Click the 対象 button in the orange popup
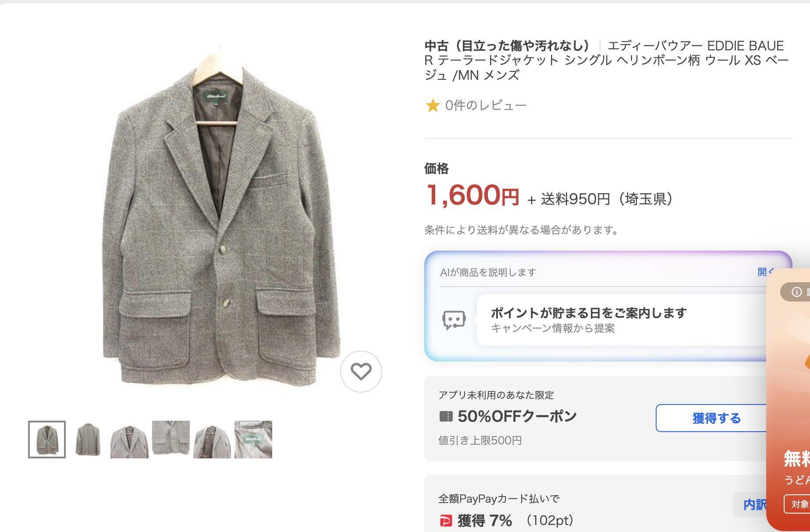This screenshot has height=532, width=810. (799, 504)
